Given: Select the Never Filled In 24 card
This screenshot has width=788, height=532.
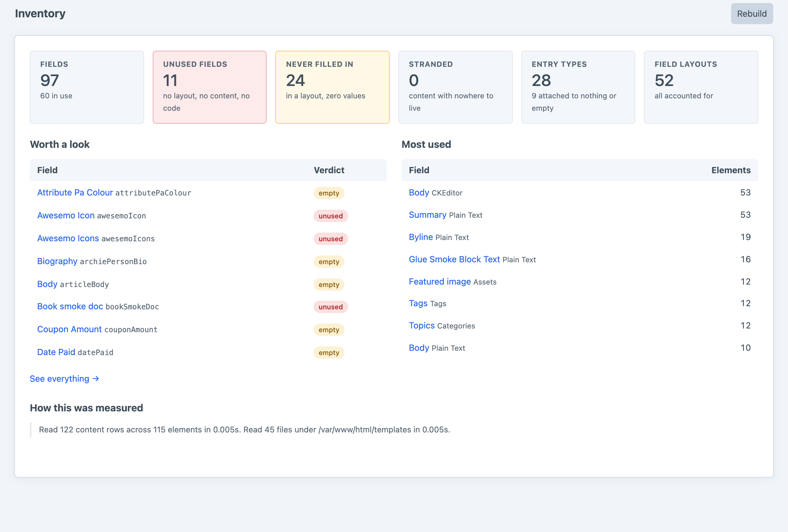Looking at the screenshot, I should tap(332, 87).
